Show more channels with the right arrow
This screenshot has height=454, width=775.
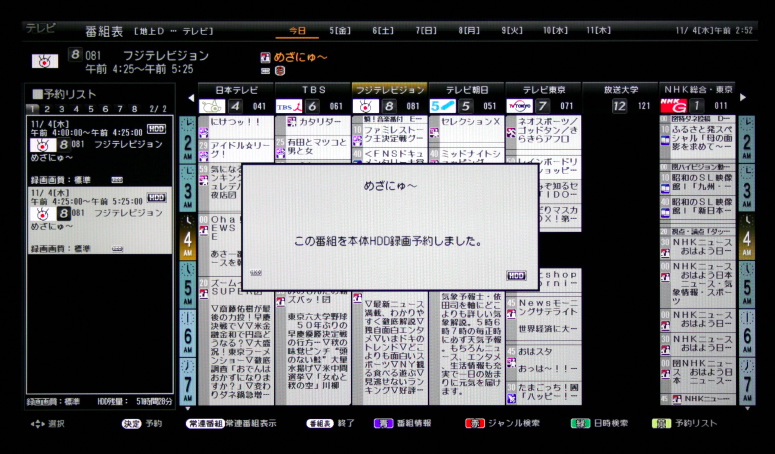click(x=742, y=98)
